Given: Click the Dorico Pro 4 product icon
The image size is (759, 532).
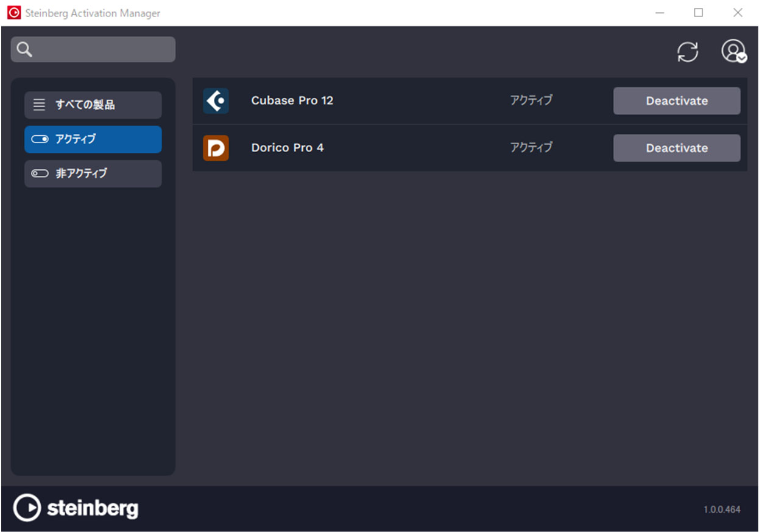Looking at the screenshot, I should 216,148.
